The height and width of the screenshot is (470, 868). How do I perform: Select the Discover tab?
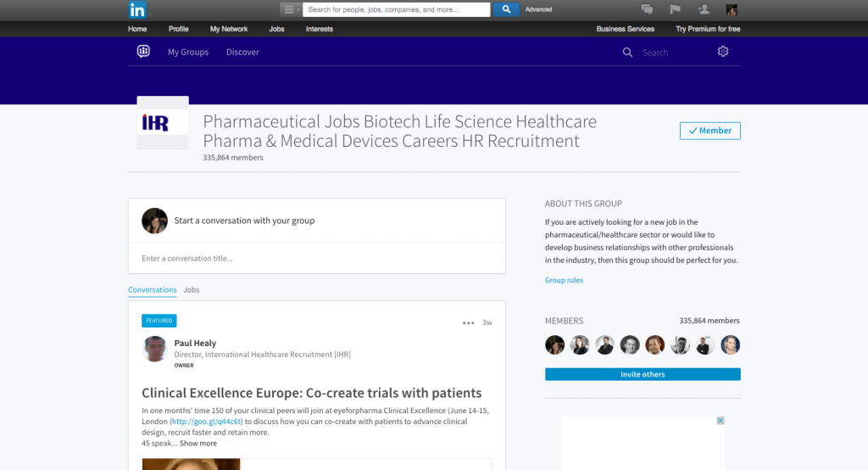pos(242,52)
